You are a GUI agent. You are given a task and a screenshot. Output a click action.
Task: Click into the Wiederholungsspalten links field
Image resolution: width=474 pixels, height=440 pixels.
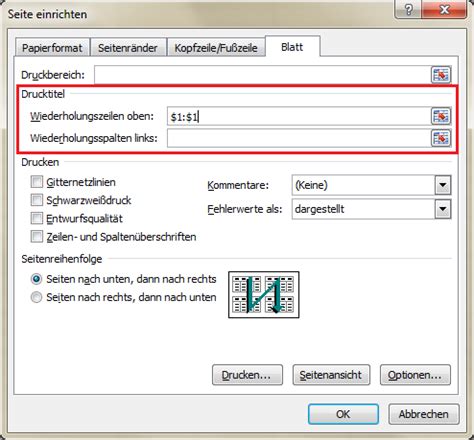click(x=299, y=138)
